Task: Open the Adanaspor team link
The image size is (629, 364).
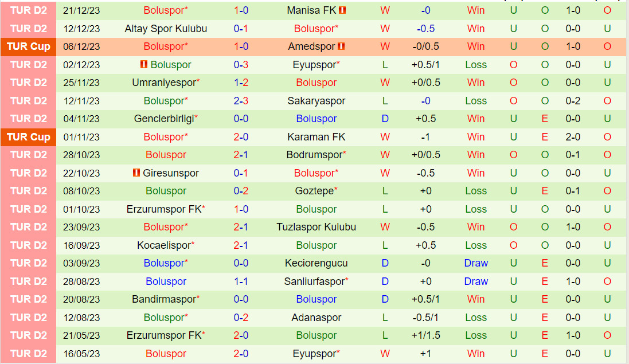Action: click(317, 318)
